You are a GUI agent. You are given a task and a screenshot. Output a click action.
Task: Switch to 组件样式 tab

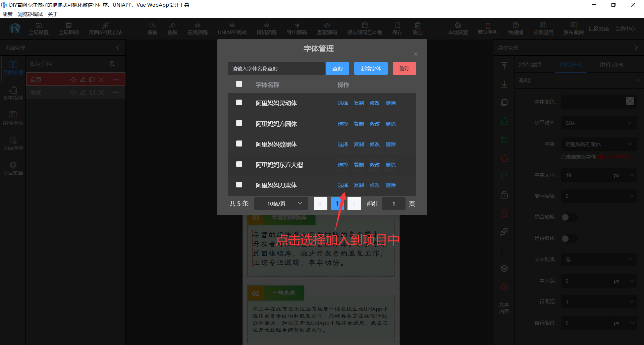click(571, 65)
